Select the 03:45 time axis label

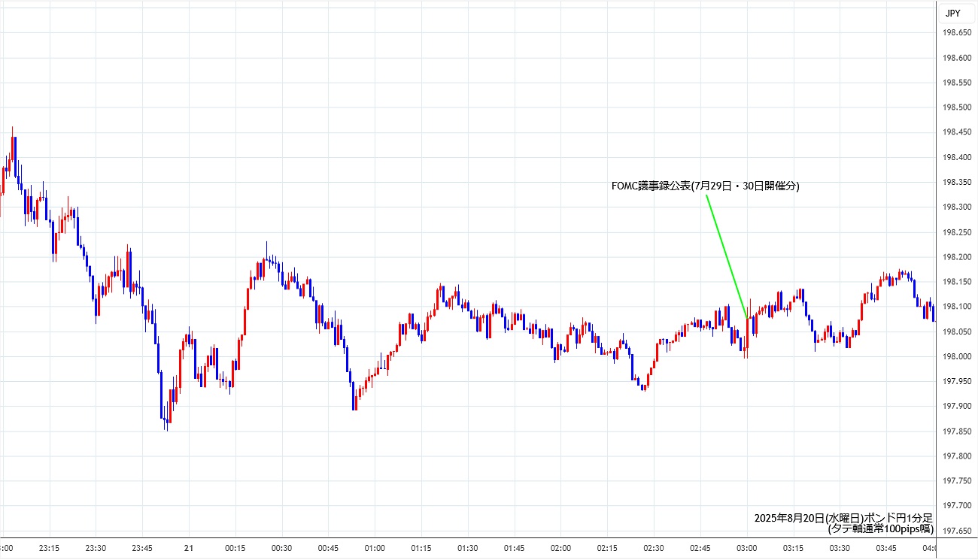(887, 548)
